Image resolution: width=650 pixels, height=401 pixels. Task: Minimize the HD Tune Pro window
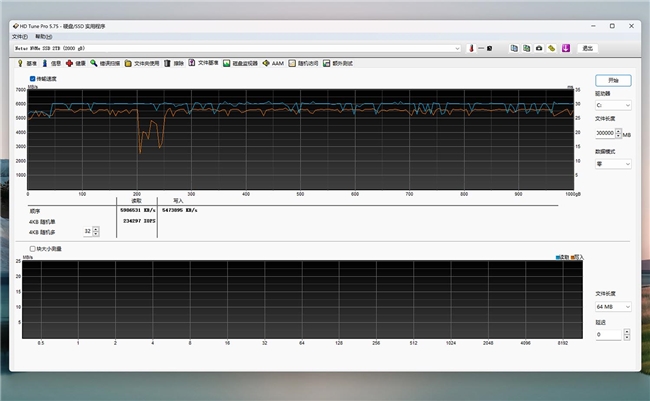(593, 26)
